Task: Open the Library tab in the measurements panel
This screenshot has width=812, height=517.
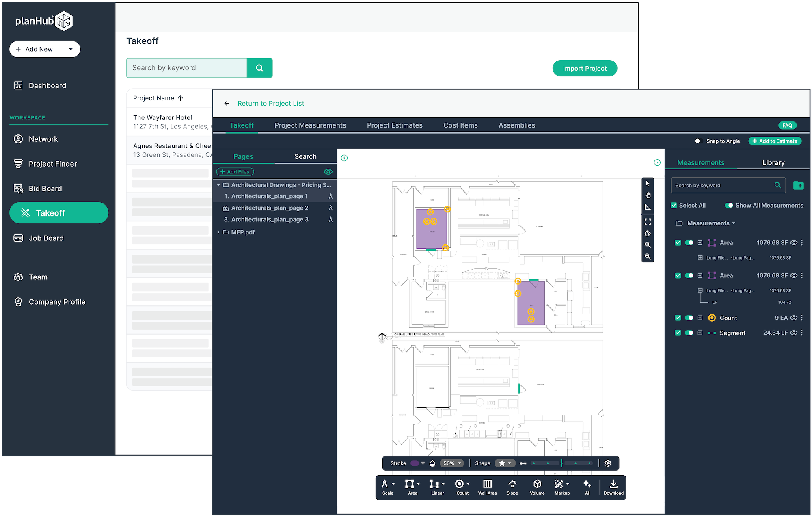Action: 773,162
